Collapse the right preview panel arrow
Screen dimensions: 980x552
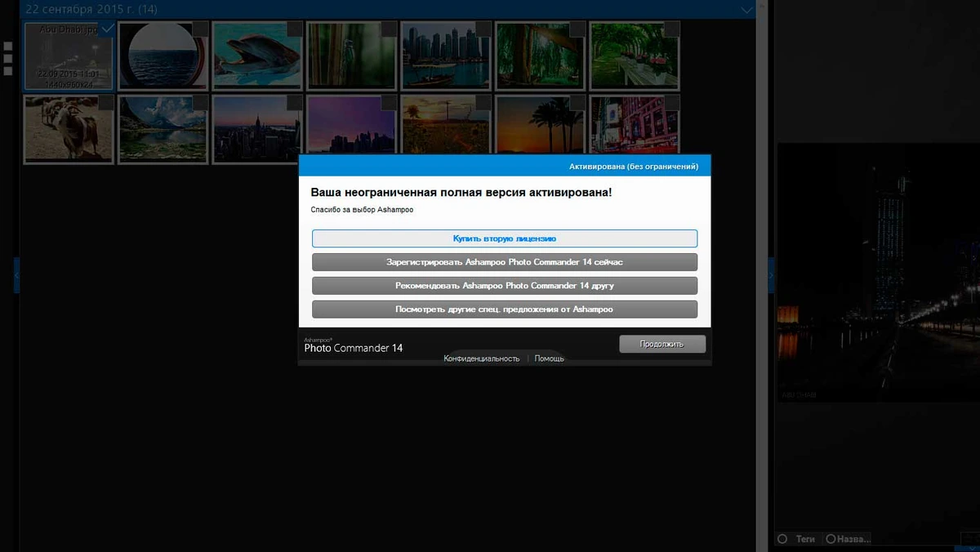[770, 276]
